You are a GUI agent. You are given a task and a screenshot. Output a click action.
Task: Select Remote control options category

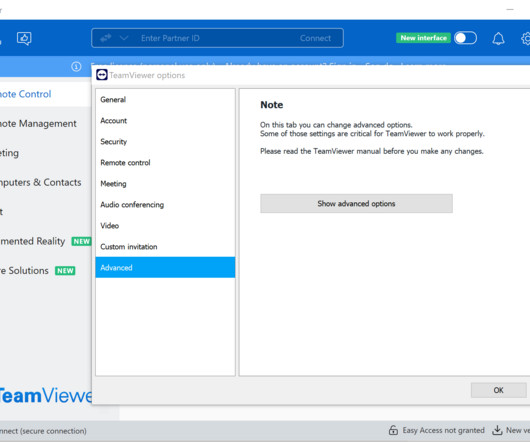click(165, 163)
